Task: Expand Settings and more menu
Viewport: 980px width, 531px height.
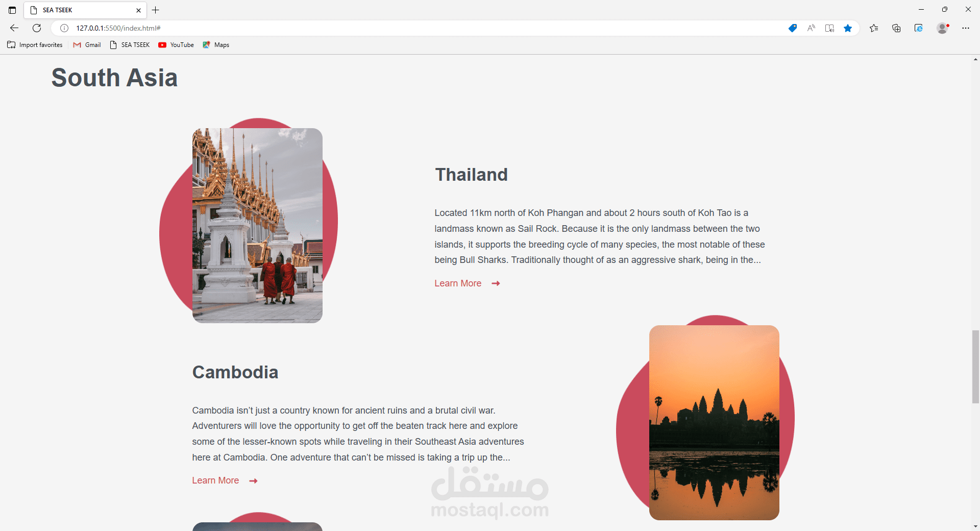Action: coord(966,28)
